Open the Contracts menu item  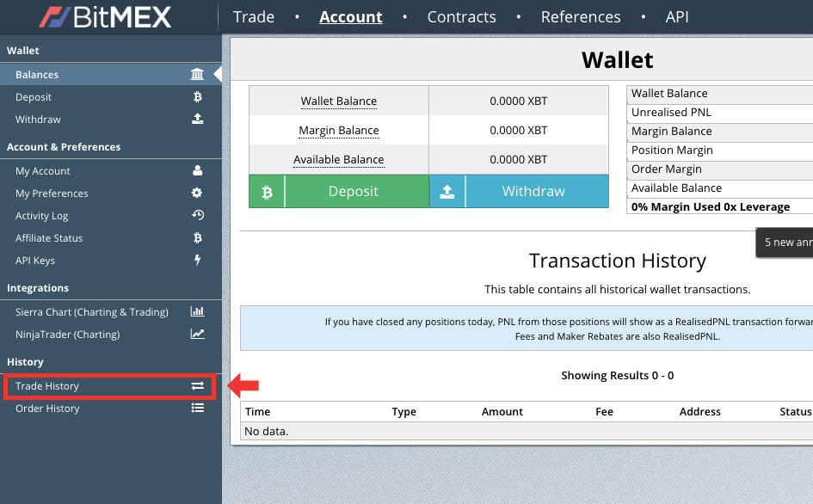(x=461, y=17)
